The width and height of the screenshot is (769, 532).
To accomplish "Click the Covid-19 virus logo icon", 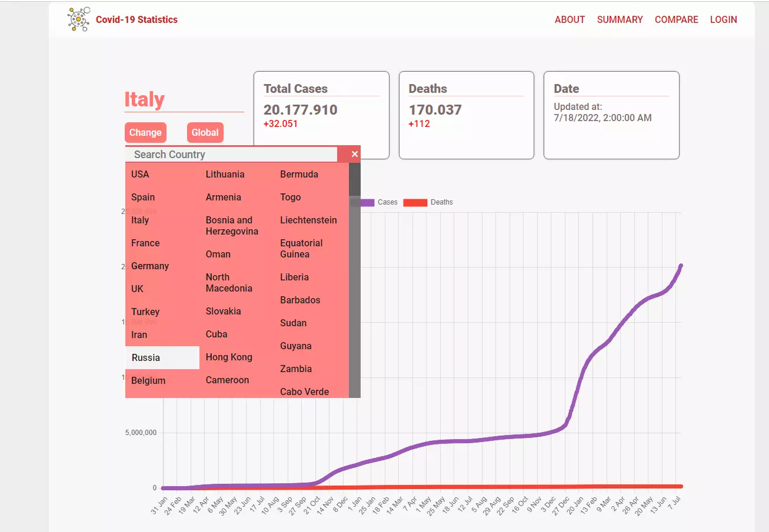I will [x=79, y=19].
